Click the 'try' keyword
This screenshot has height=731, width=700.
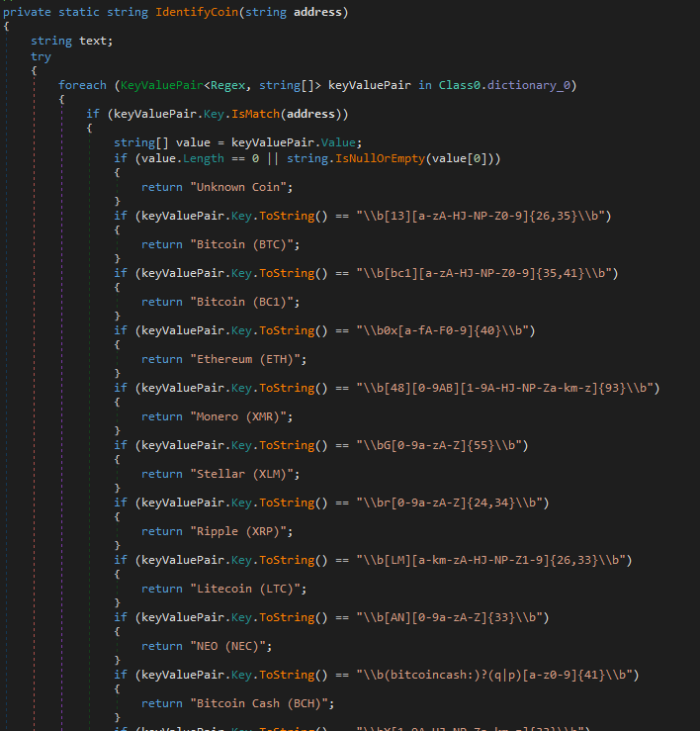(x=41, y=56)
